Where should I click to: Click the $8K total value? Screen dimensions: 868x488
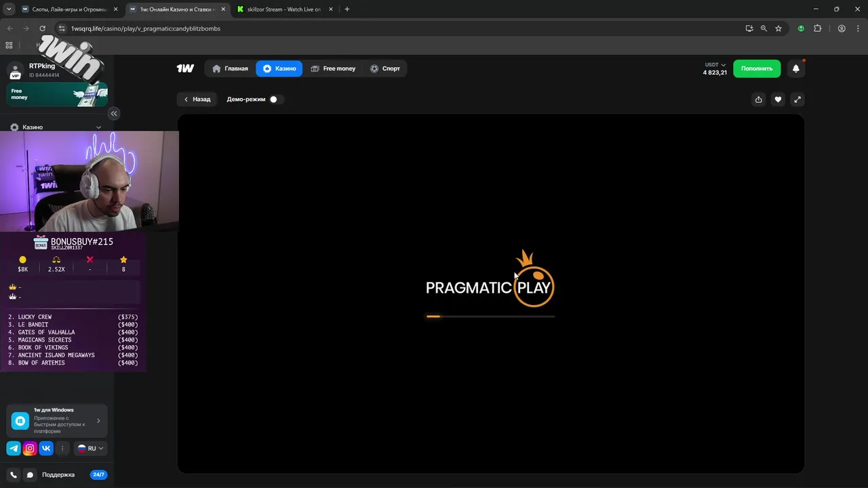pyautogui.click(x=23, y=269)
